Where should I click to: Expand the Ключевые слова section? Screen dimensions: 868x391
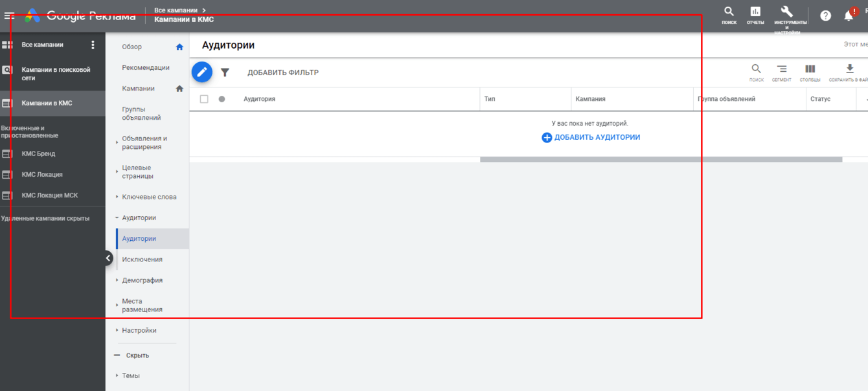coord(148,197)
